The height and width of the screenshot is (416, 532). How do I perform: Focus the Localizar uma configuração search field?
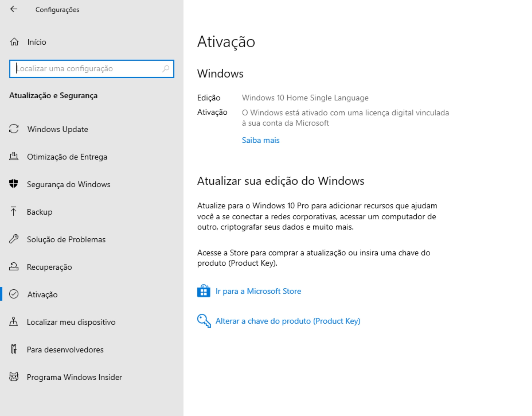click(92, 69)
